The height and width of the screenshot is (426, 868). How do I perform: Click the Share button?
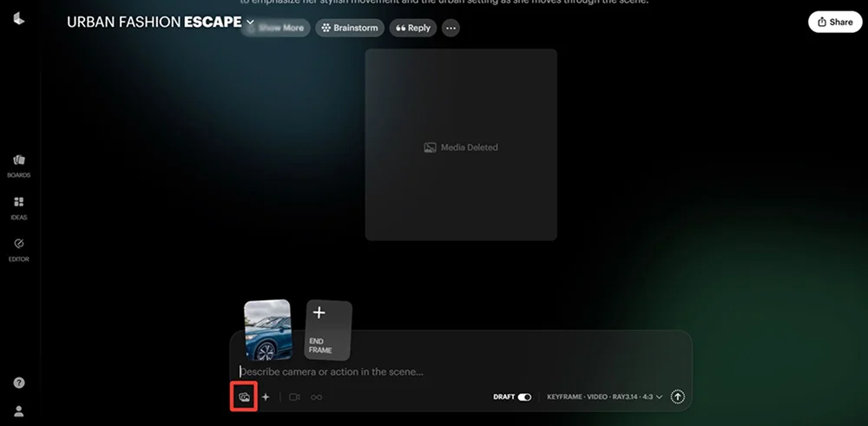click(835, 23)
